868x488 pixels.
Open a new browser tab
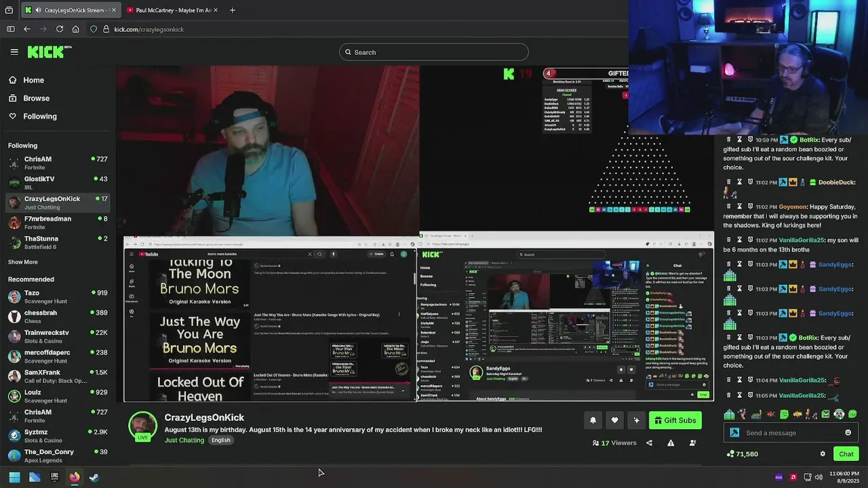pos(232,10)
